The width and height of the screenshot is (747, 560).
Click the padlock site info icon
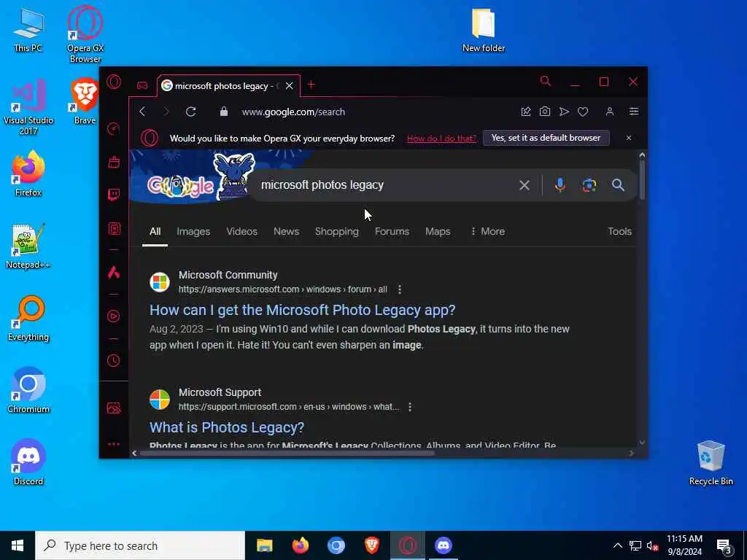point(223,112)
